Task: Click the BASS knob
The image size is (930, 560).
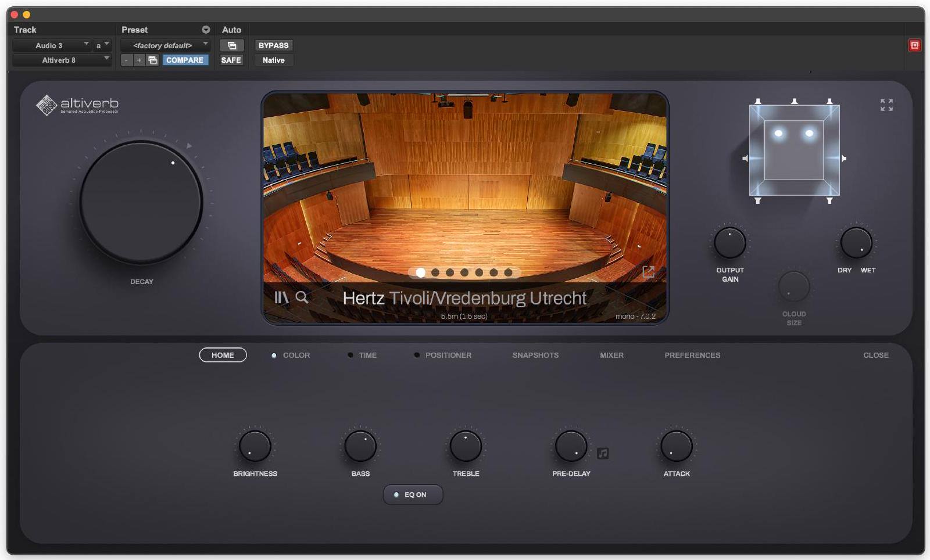Action: point(360,446)
